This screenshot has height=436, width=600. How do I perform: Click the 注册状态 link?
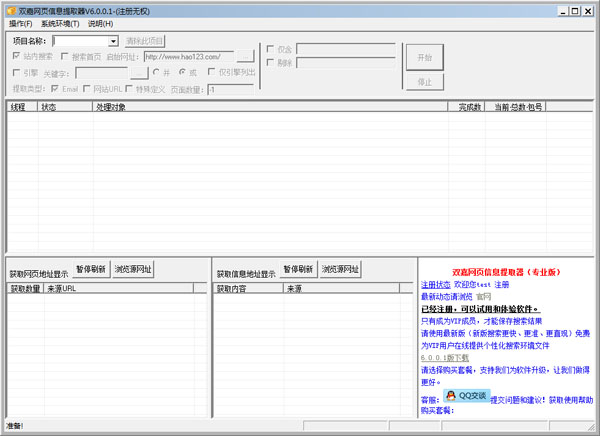click(x=436, y=285)
